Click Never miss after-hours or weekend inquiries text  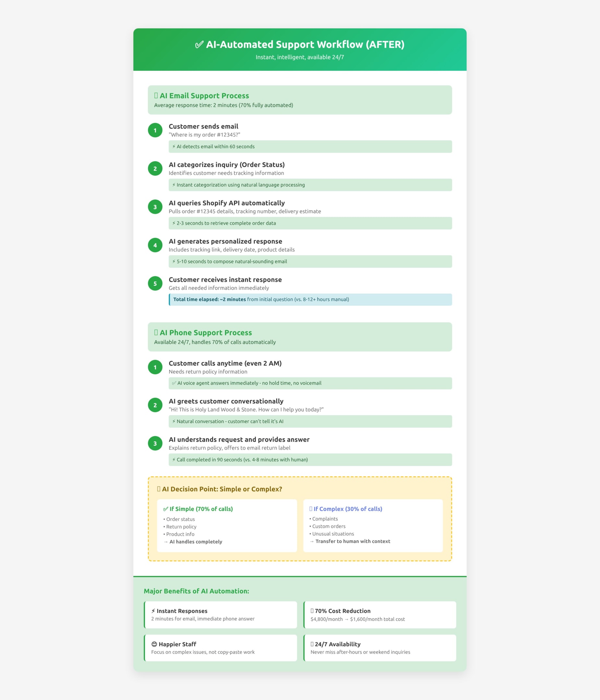click(360, 652)
